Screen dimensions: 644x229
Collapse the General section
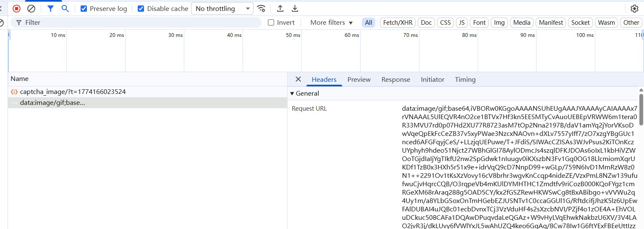(x=293, y=94)
